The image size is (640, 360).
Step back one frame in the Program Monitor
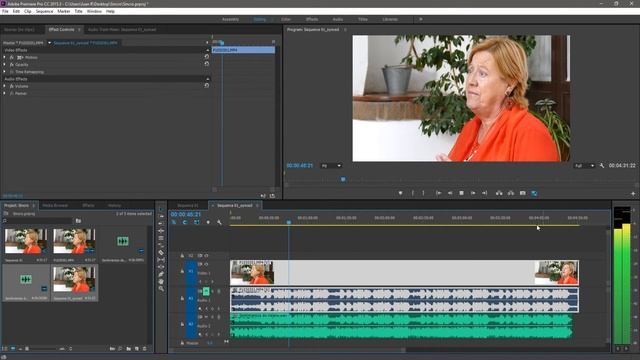click(450, 193)
